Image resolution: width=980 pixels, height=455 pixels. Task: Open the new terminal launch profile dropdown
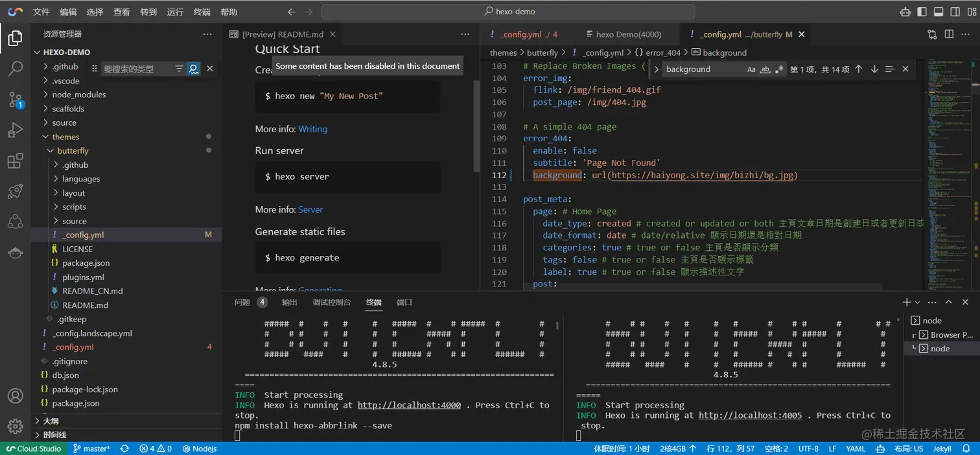pyautogui.click(x=917, y=302)
